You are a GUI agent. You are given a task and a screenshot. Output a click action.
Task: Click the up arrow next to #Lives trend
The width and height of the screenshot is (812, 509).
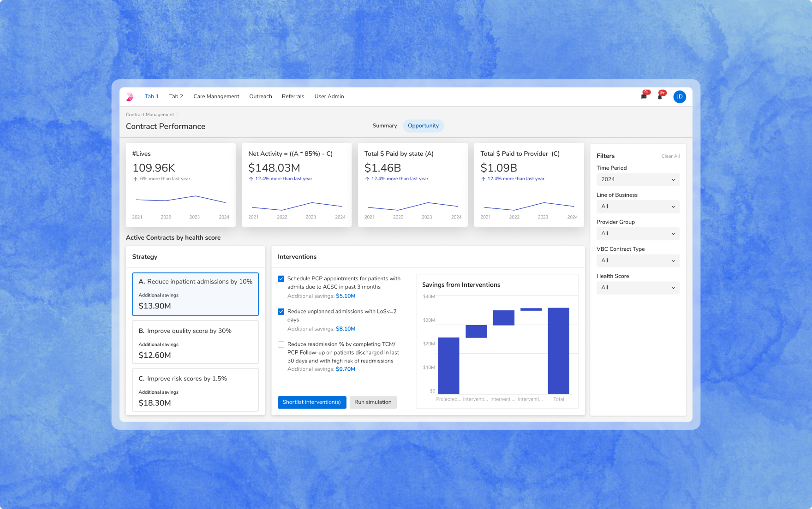pyautogui.click(x=135, y=179)
